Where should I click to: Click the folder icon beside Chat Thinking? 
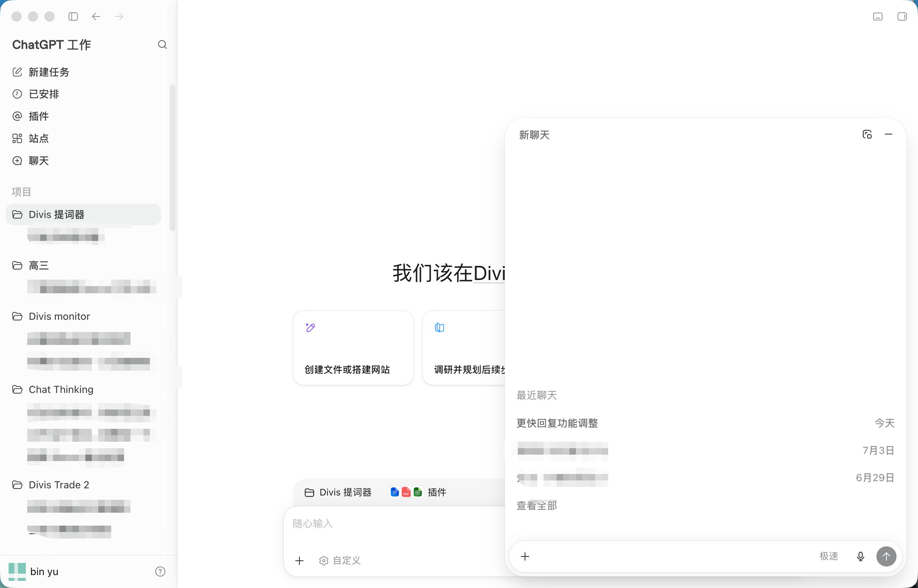coord(17,389)
